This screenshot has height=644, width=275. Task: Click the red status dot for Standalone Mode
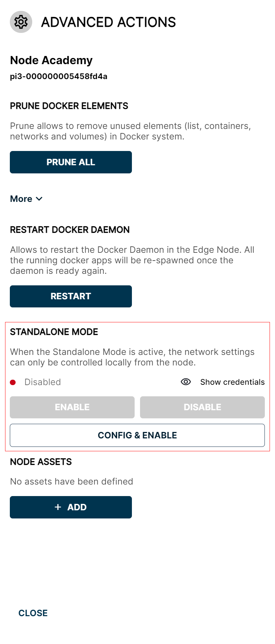pyautogui.click(x=13, y=382)
